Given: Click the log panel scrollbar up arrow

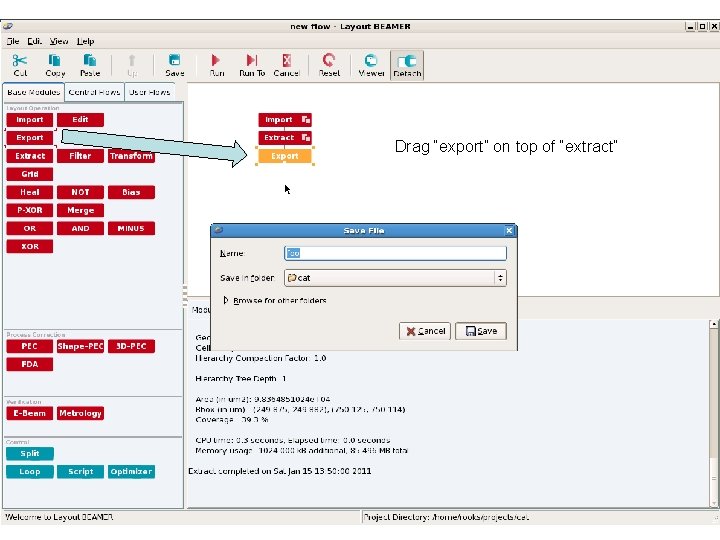Looking at the screenshot, I should pos(714,324).
